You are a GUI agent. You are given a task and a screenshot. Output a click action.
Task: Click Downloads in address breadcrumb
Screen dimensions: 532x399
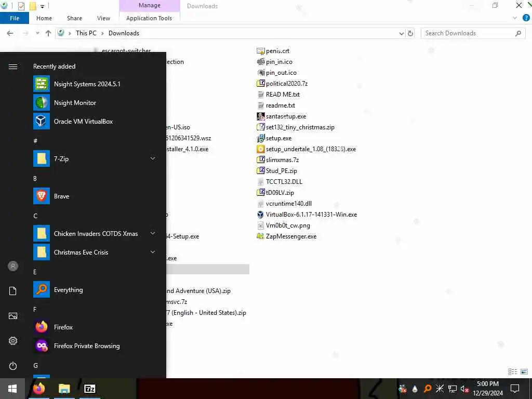(x=124, y=33)
